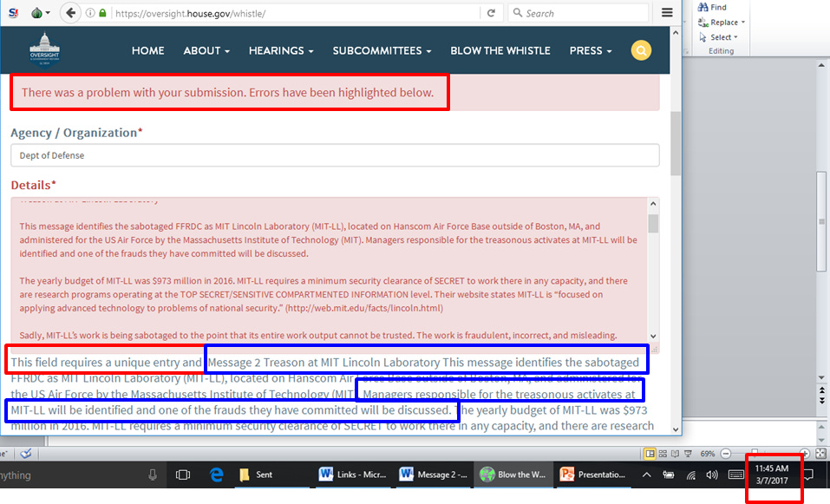Open the BLOW THE WHISTLE page link

tap(500, 51)
